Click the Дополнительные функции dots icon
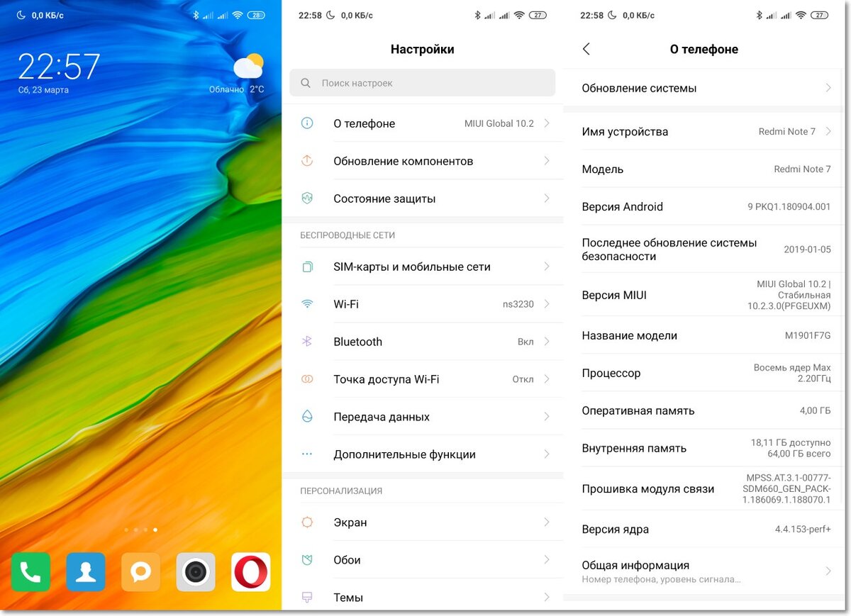The height and width of the screenshot is (616, 851). point(307,454)
